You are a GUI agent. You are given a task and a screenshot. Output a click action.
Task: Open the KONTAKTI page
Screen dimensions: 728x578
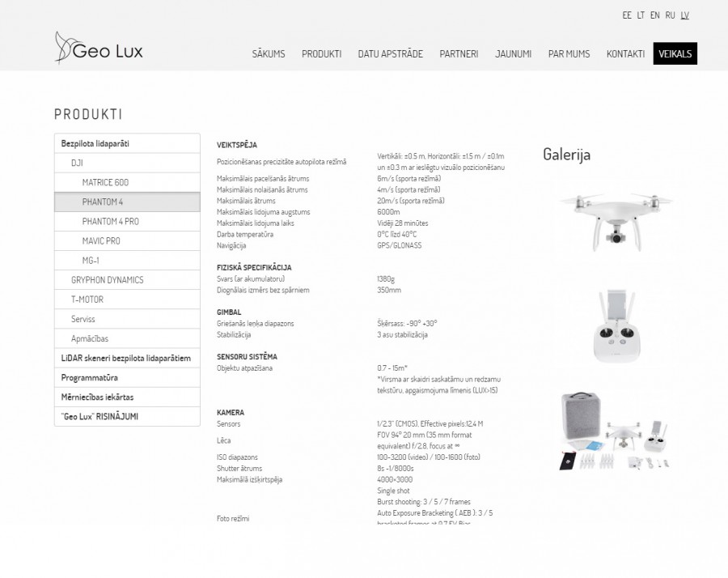click(625, 54)
